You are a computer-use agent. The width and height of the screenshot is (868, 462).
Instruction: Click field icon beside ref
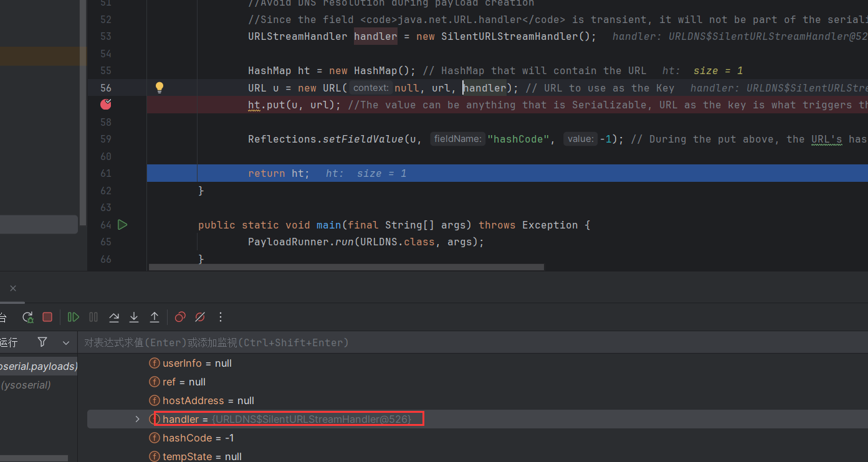(155, 382)
